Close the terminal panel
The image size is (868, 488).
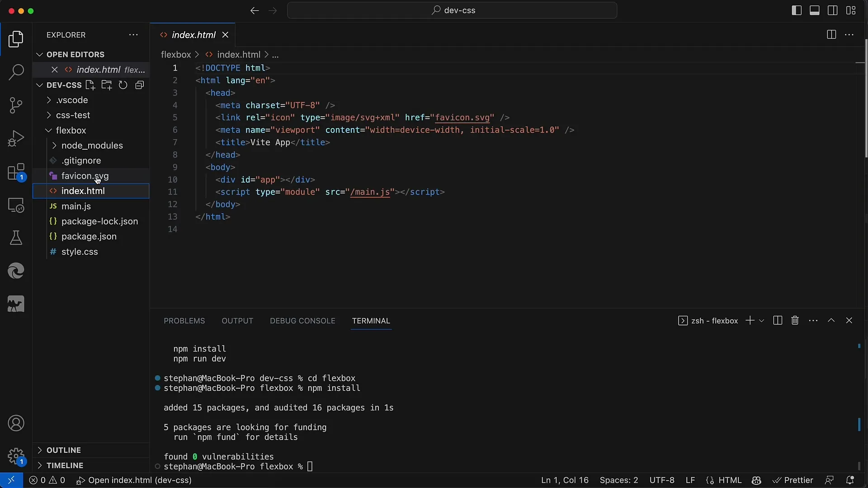849,320
